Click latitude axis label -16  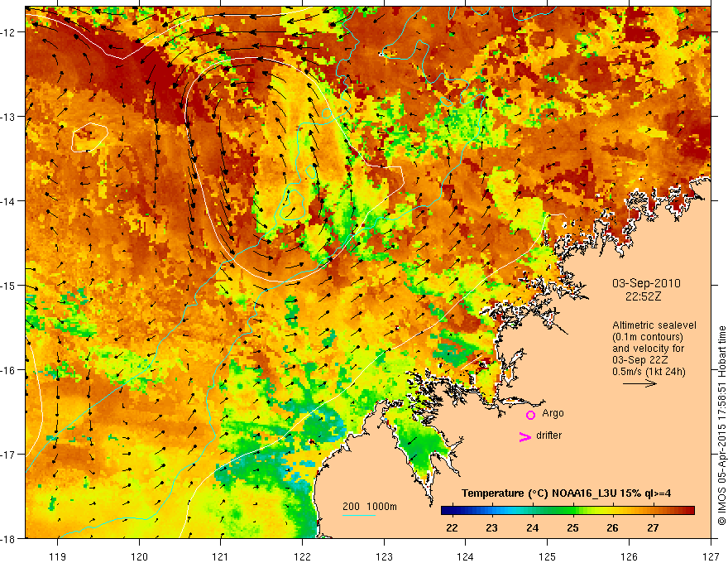tap(8, 370)
